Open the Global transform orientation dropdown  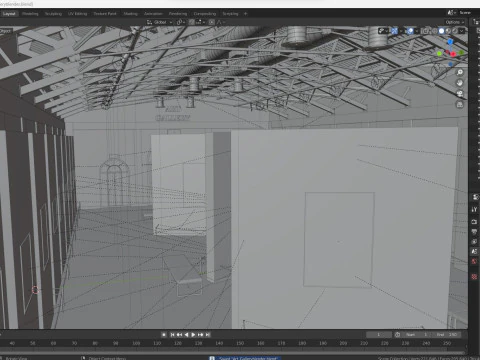point(160,22)
